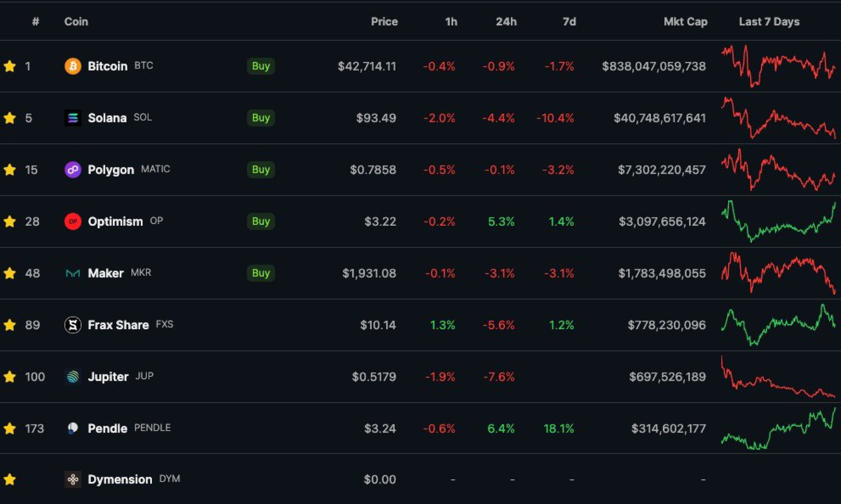Toggle the Dymension favorite star
This screenshot has width=841, height=504.
click(9, 479)
